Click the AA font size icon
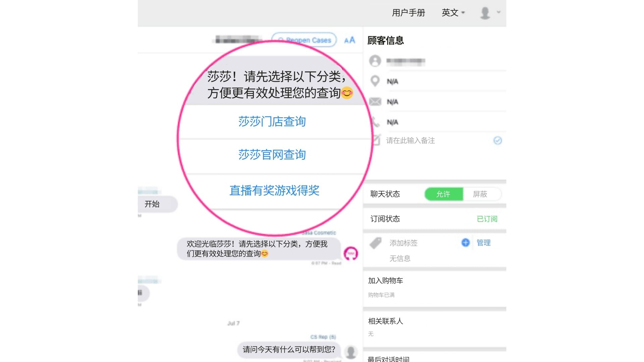644x362 pixels. (x=350, y=40)
